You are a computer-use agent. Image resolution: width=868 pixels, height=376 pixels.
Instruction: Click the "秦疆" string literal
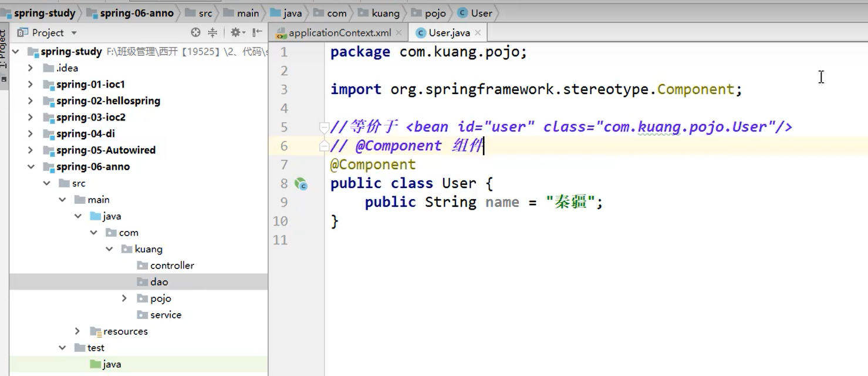(x=570, y=202)
